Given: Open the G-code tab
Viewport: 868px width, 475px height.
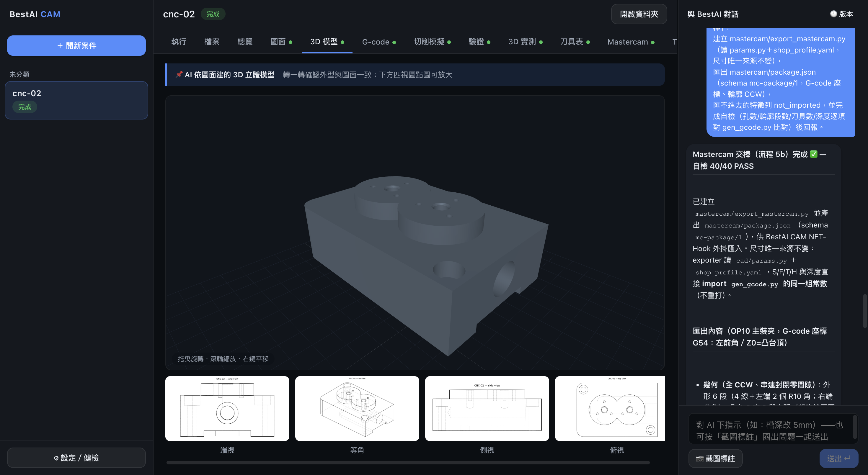Looking at the screenshot, I should [x=379, y=42].
